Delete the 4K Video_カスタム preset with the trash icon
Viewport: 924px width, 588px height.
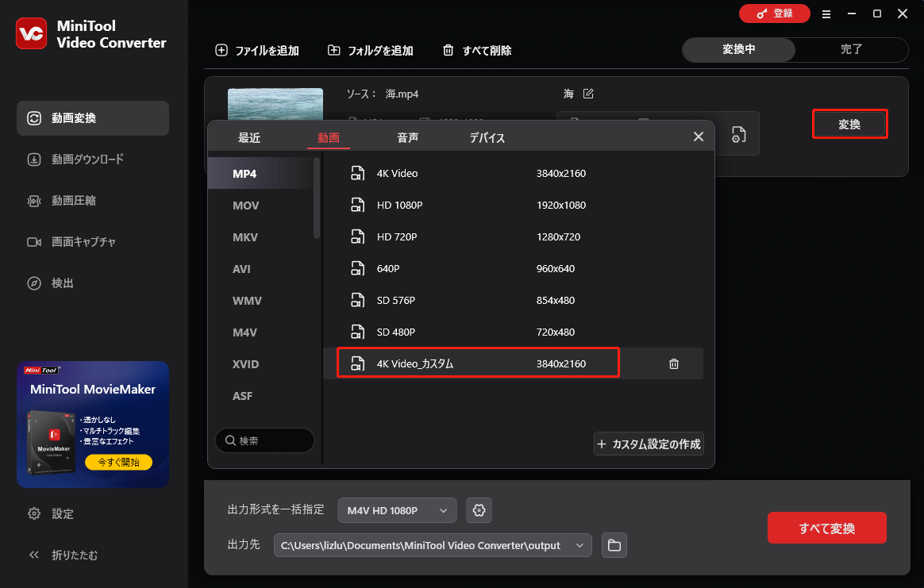pyautogui.click(x=674, y=364)
